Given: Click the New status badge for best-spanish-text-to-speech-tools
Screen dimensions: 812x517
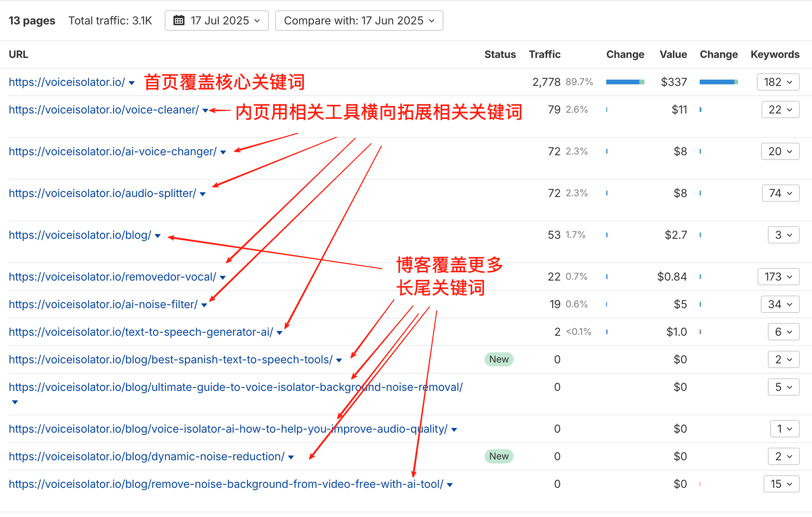Looking at the screenshot, I should coord(499,359).
